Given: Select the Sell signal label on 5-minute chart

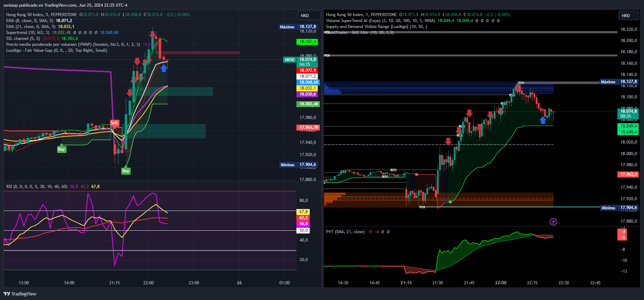Looking at the screenshot, I should pyautogui.click(x=115, y=123).
